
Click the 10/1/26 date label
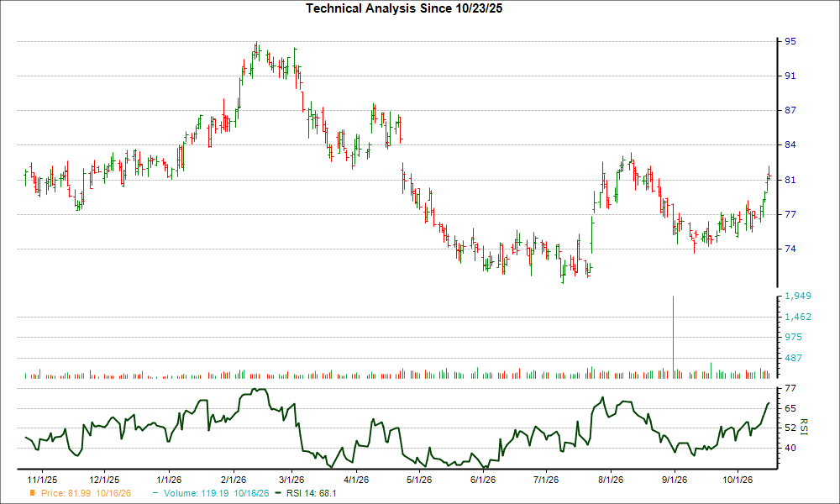[738, 480]
